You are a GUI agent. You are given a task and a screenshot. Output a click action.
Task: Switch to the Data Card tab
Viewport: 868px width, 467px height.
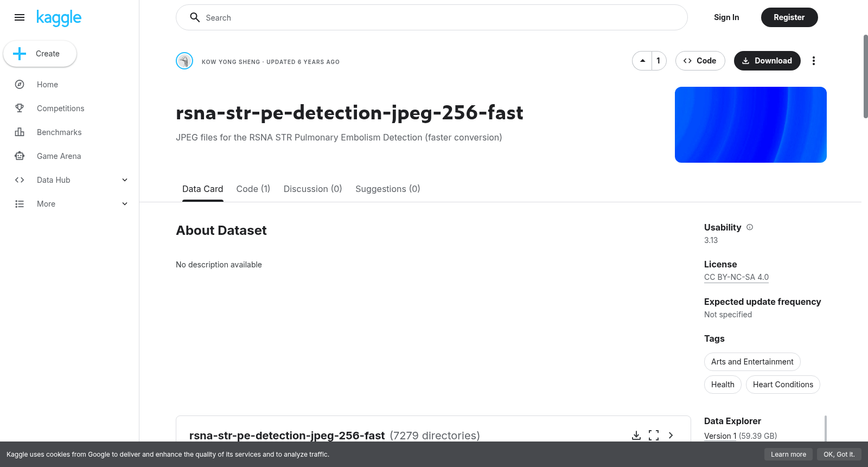(x=203, y=189)
